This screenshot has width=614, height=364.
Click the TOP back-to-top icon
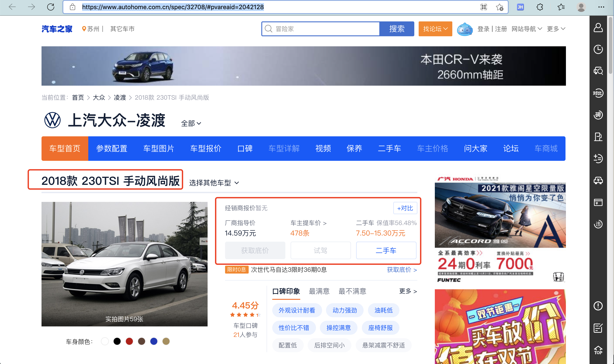(x=598, y=350)
